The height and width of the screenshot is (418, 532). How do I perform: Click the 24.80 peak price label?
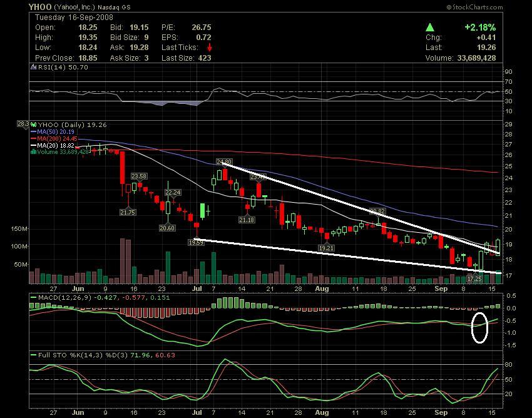coord(224,161)
